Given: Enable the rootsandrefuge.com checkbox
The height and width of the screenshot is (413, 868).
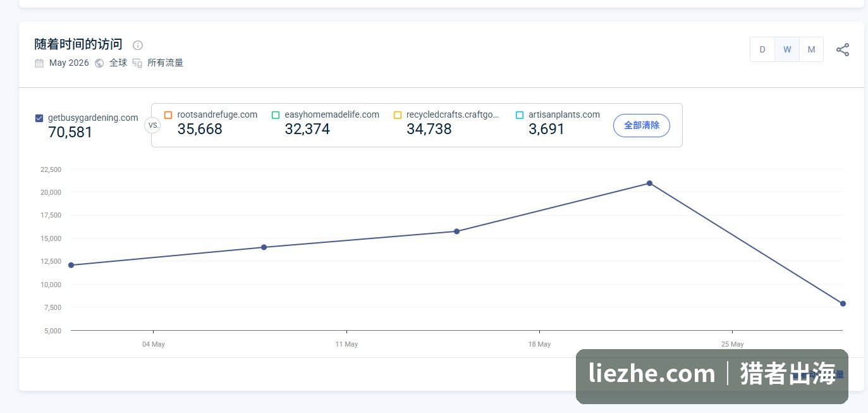Looking at the screenshot, I should [168, 115].
